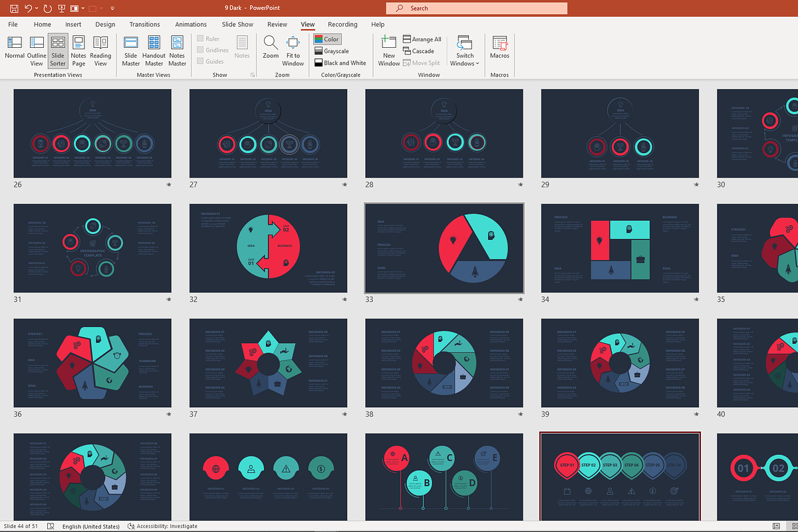
Task: Click the Search box in title bar
Action: (477, 9)
